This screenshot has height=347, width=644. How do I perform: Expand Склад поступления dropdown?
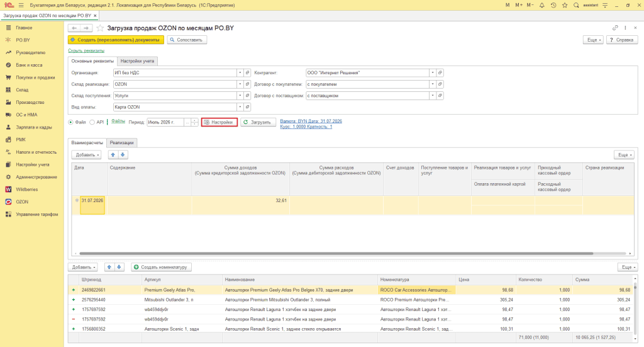[240, 95]
